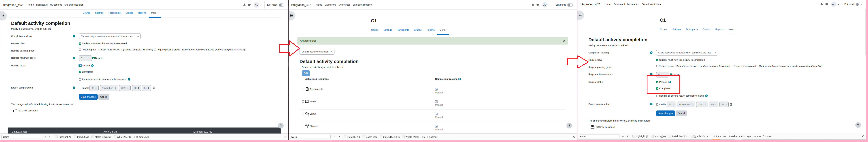Open notifications bell in the left screenshot

(244, 5)
